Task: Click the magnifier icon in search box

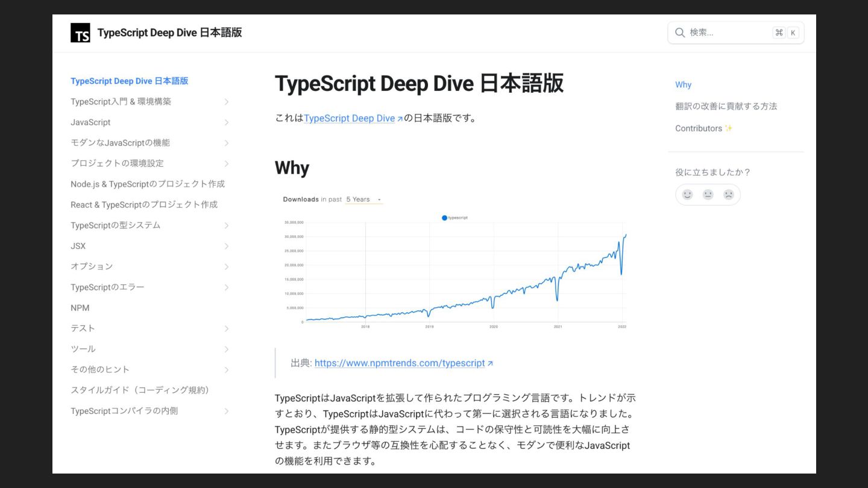Action: pos(680,33)
